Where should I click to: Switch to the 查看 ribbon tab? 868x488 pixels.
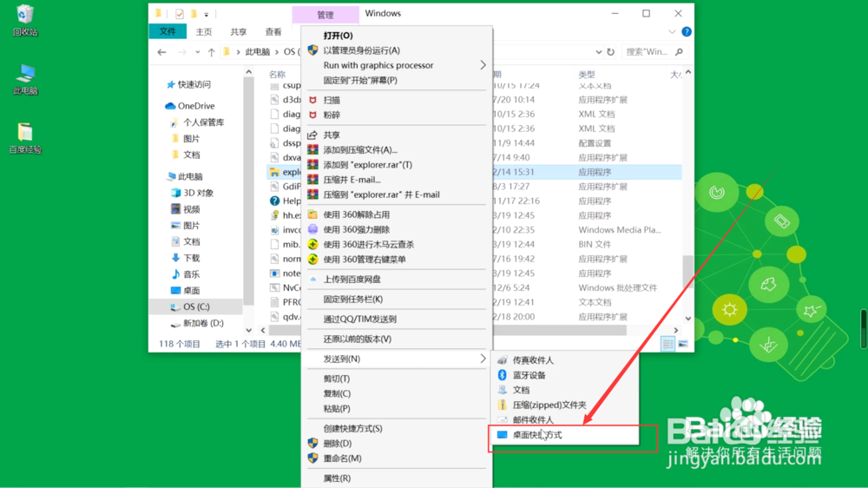click(273, 32)
